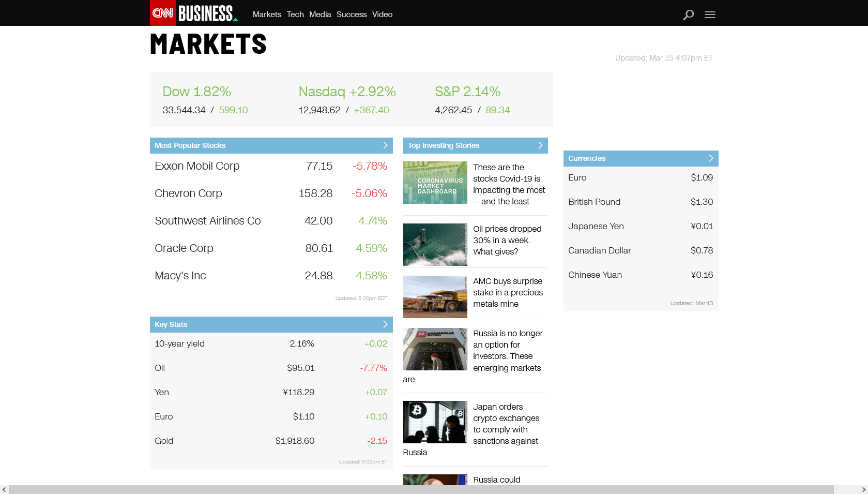Expand Currencies chevron arrow

[x=711, y=158]
